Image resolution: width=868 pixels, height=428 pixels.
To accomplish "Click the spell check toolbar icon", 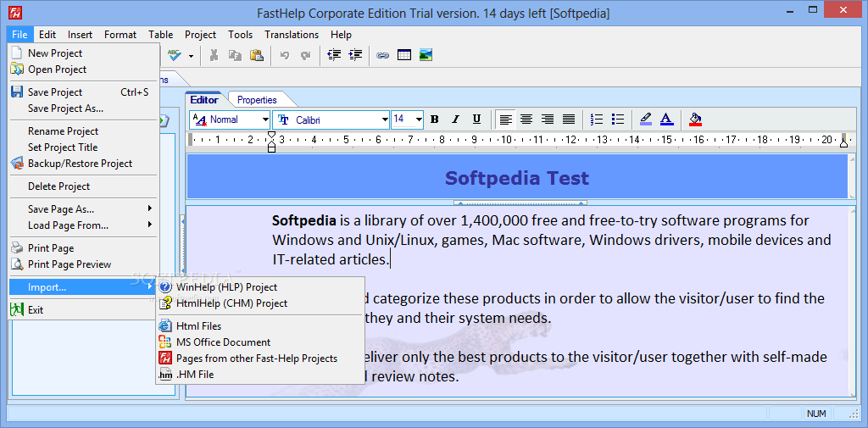I will 175,55.
